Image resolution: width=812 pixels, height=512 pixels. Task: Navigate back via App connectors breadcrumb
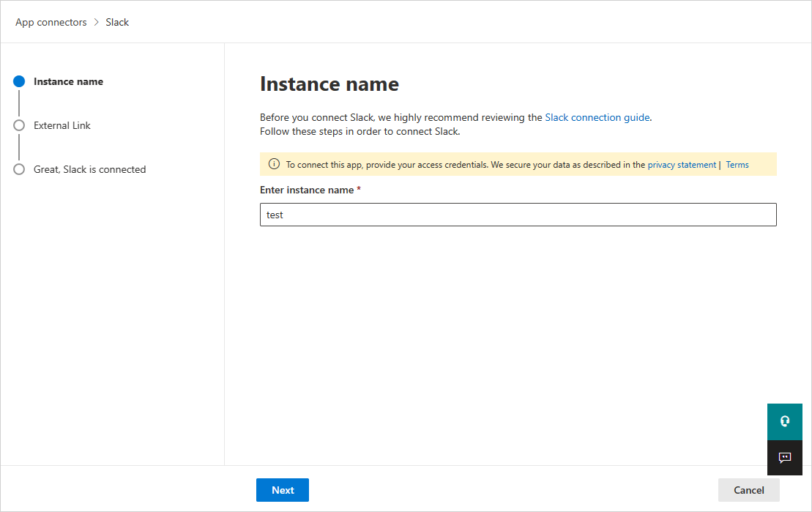[x=51, y=22]
